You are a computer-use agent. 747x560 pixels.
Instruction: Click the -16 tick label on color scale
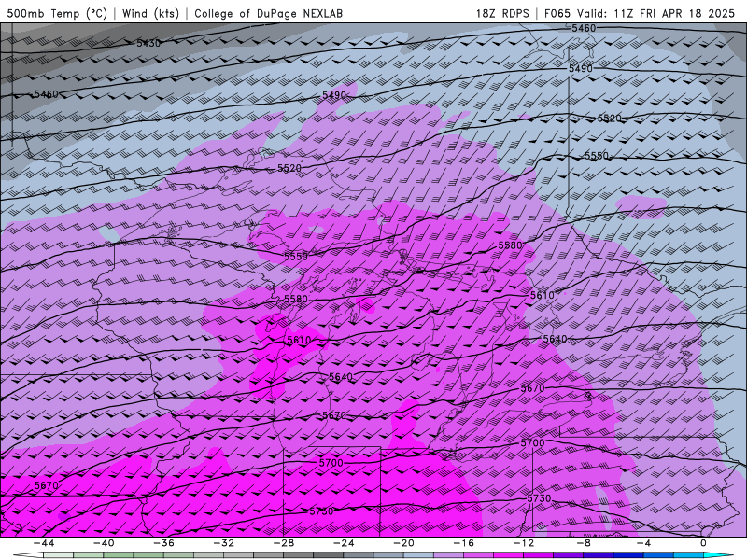point(463,543)
